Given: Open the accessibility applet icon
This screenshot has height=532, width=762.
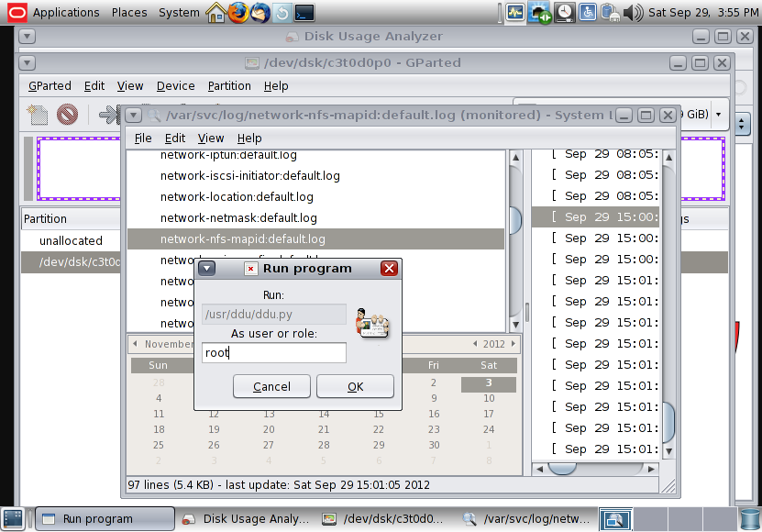Looking at the screenshot, I should coord(587,12).
